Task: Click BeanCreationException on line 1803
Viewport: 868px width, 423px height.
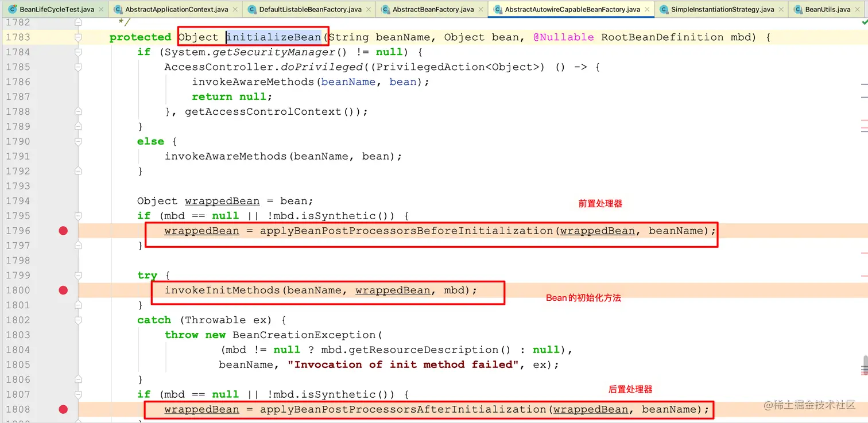Action: pyautogui.click(x=304, y=335)
